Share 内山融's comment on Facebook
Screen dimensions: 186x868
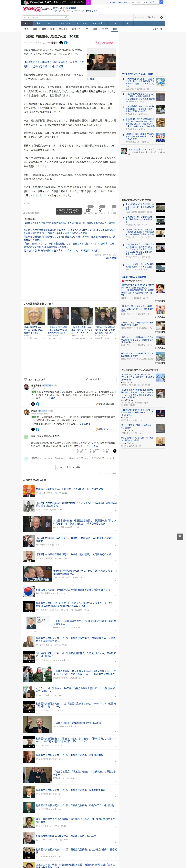click(38, 429)
